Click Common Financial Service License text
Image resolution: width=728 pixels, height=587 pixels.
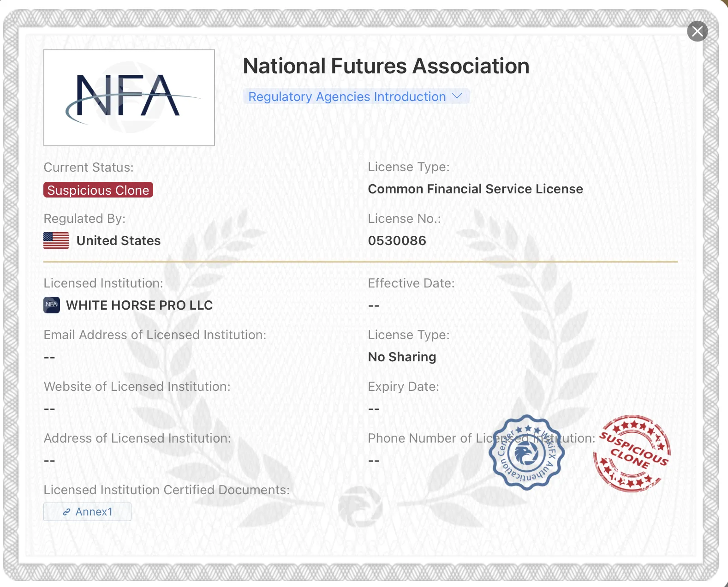pos(476,189)
